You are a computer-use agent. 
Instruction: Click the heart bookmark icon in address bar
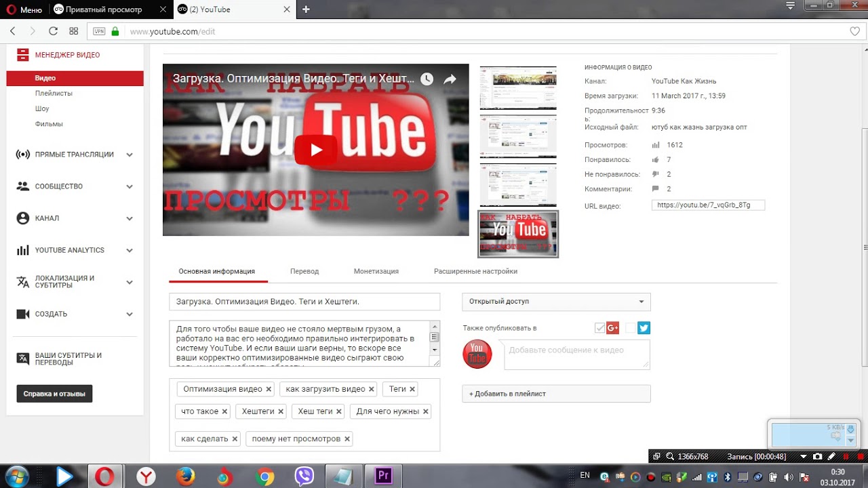pos(854,31)
